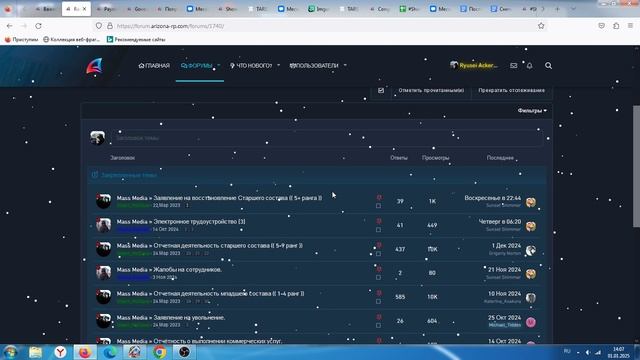Reload the page with refresh icon

click(38, 26)
